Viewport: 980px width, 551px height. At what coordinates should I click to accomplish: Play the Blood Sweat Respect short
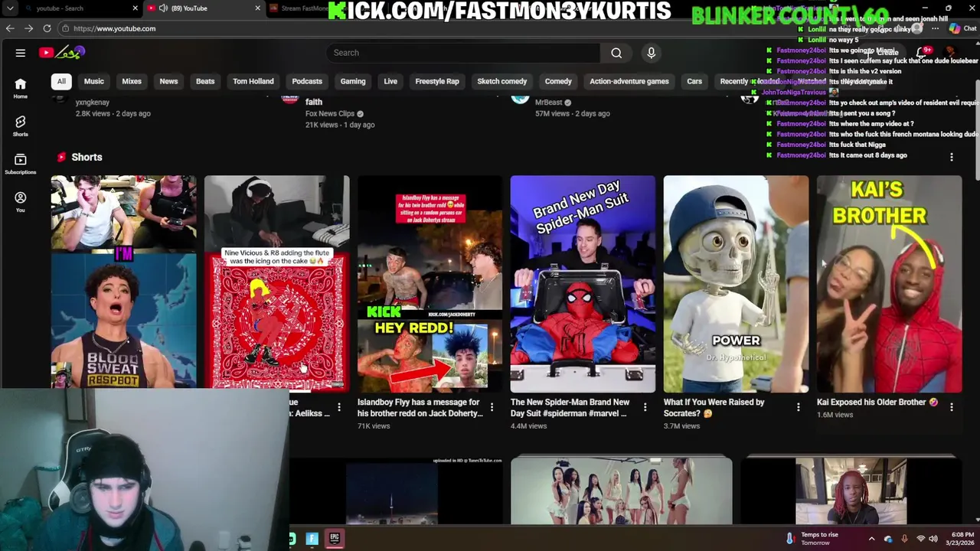click(124, 282)
